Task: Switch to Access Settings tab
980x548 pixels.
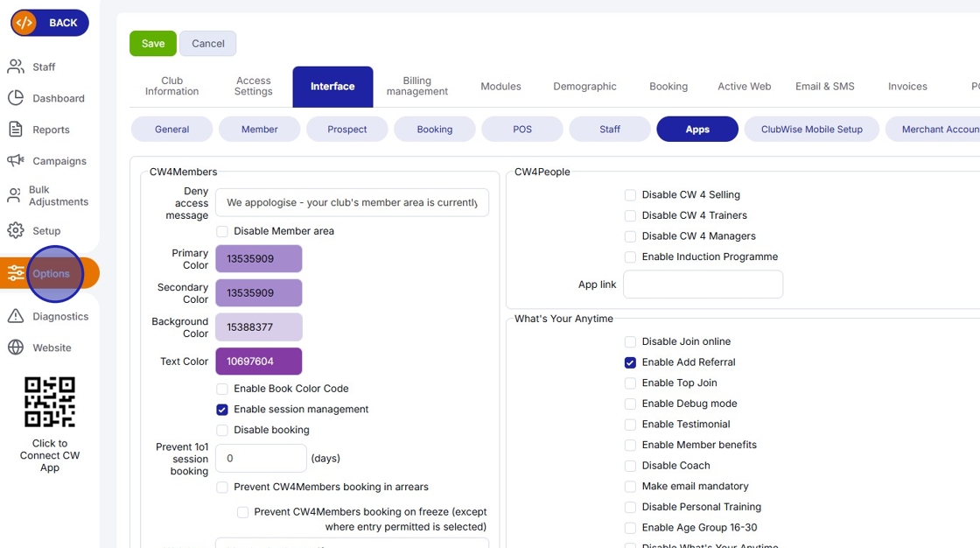Action: [253, 87]
